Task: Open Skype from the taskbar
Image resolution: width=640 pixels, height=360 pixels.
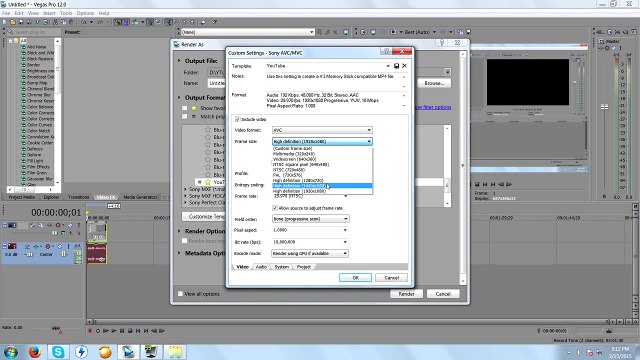Action: 58,351
